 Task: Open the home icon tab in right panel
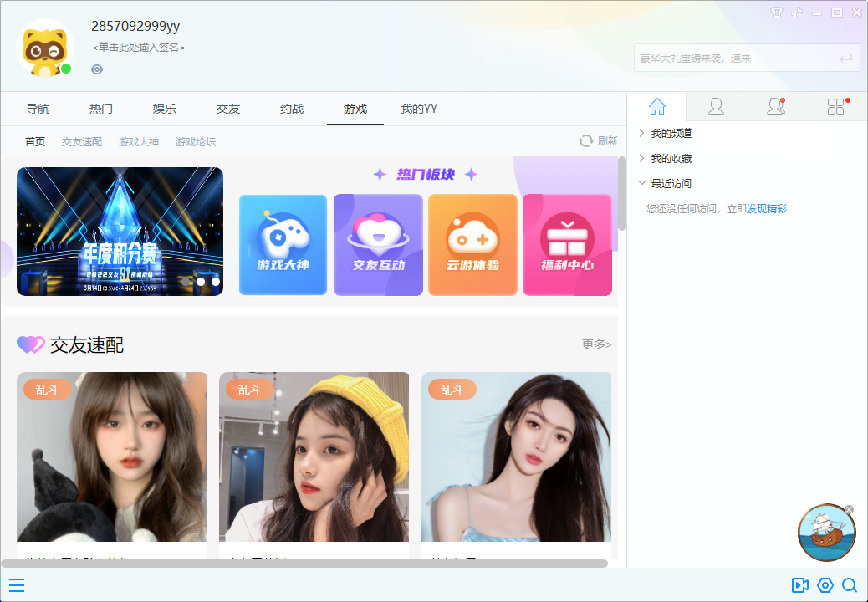pyautogui.click(x=657, y=105)
